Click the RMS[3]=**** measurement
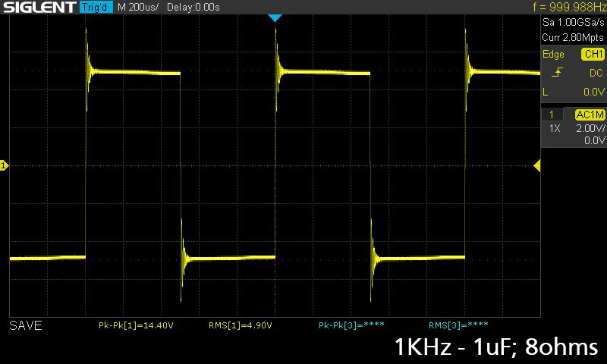 458,325
